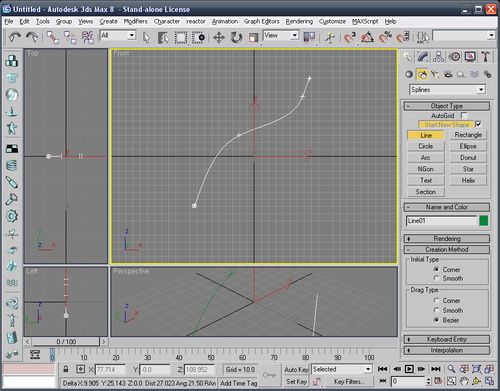The height and width of the screenshot is (391, 500).
Task: Open the green object color swatch
Action: pos(483,221)
